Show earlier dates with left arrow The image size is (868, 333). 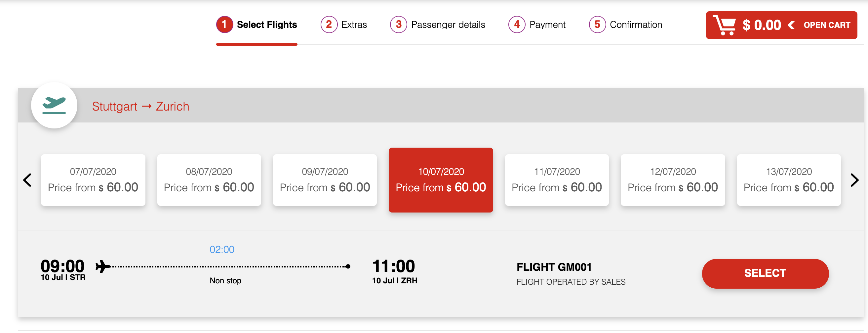click(27, 180)
